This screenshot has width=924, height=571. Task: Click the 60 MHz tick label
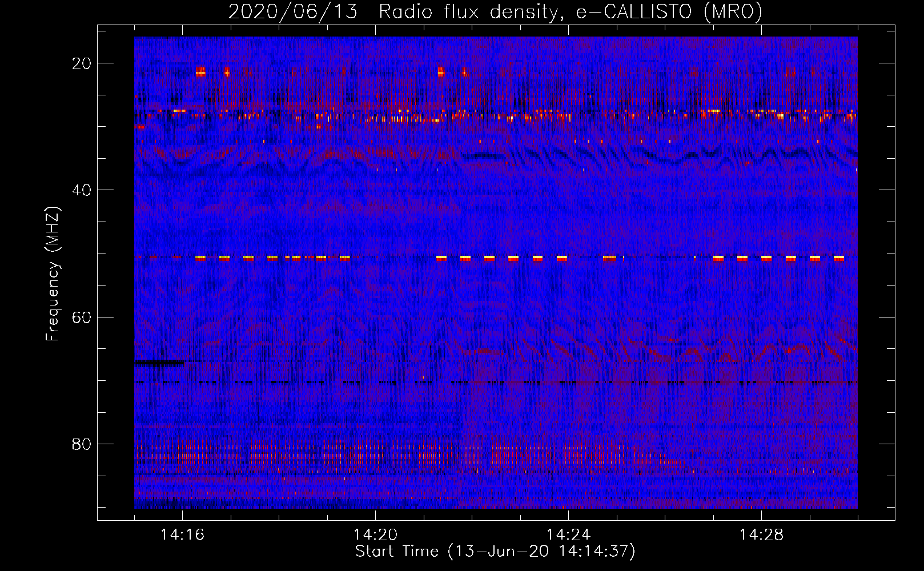82,317
